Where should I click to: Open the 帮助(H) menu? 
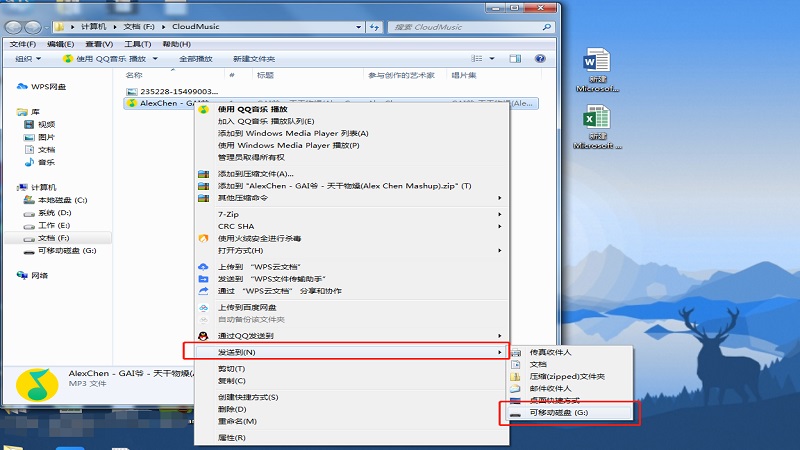[177, 44]
